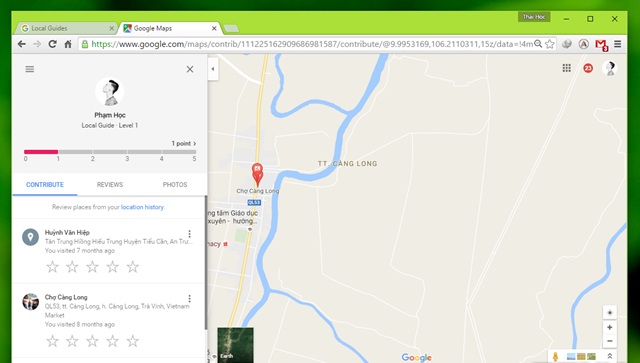Rate Huỳnh Văn Hiệp four stars
The height and width of the screenshot is (363, 640).
click(x=112, y=267)
